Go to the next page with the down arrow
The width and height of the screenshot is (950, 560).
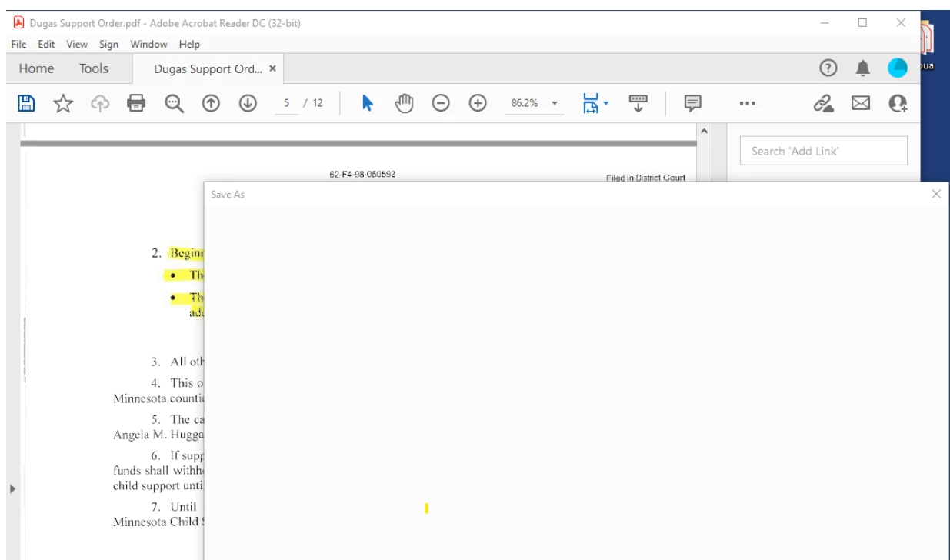coord(248,102)
